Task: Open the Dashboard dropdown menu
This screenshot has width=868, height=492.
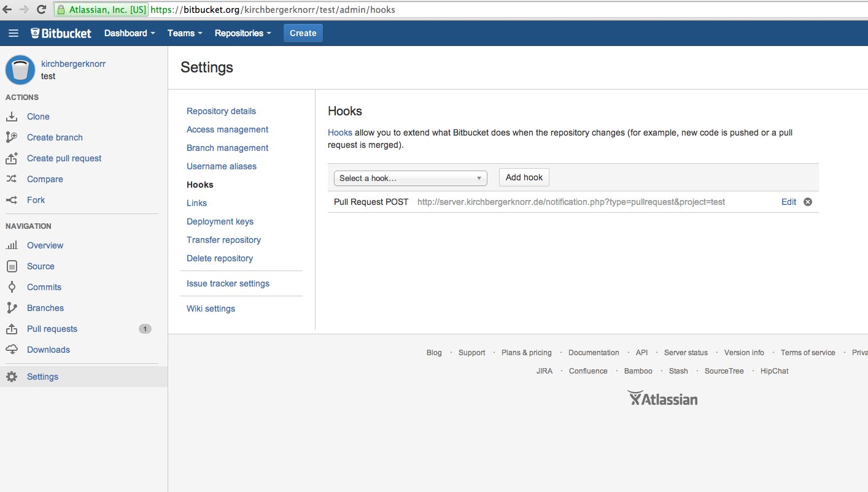Action: pos(130,33)
